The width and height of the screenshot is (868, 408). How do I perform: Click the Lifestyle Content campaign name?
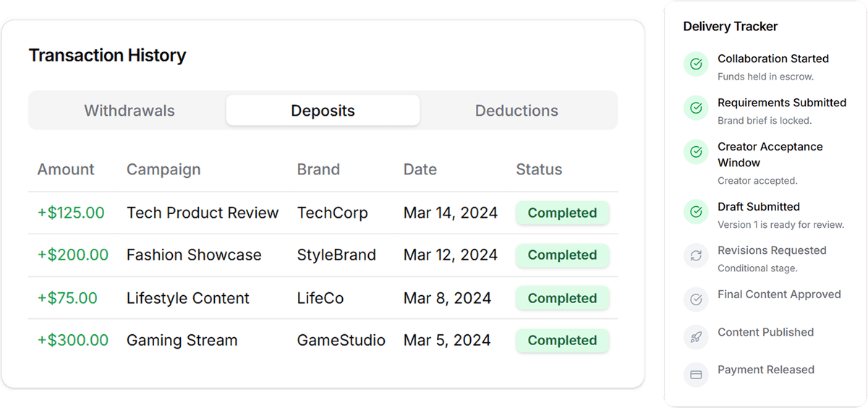188,298
